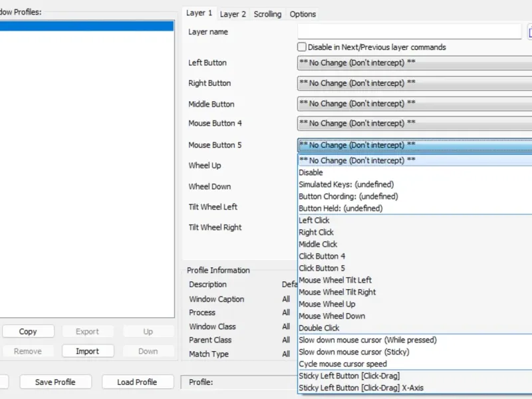Click the Tilt Wheel Left label
Image resolution: width=532 pixels, height=399 pixels.
[x=213, y=207]
